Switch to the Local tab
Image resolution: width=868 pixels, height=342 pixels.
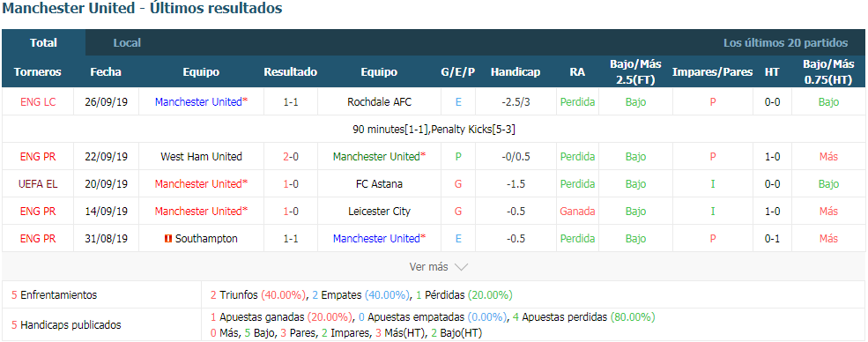[127, 42]
